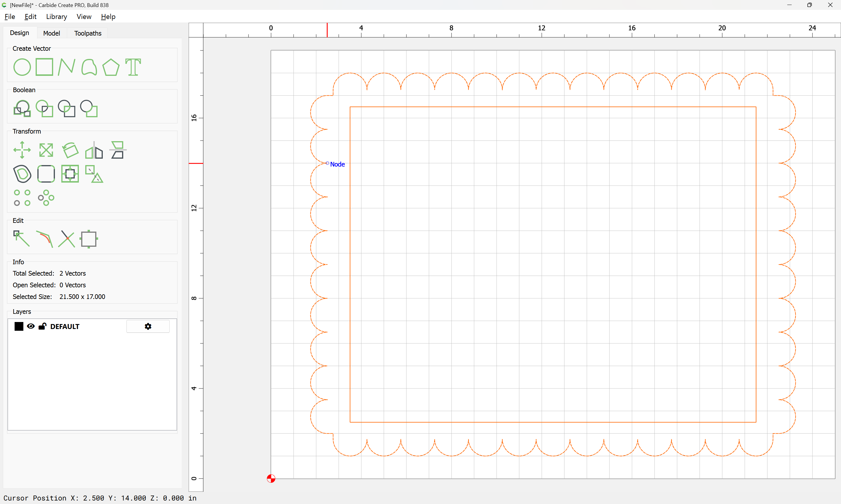
Task: Switch to the Toolpaths tab
Action: [88, 33]
